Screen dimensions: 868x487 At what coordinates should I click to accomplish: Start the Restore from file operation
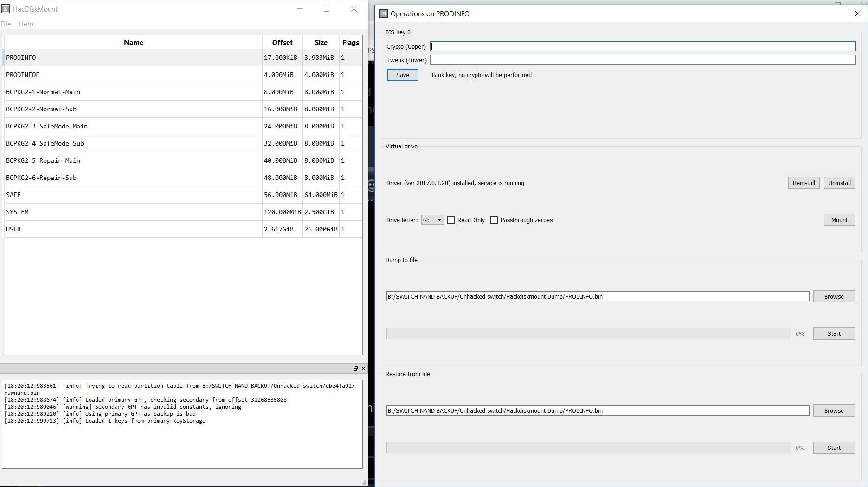(x=834, y=448)
